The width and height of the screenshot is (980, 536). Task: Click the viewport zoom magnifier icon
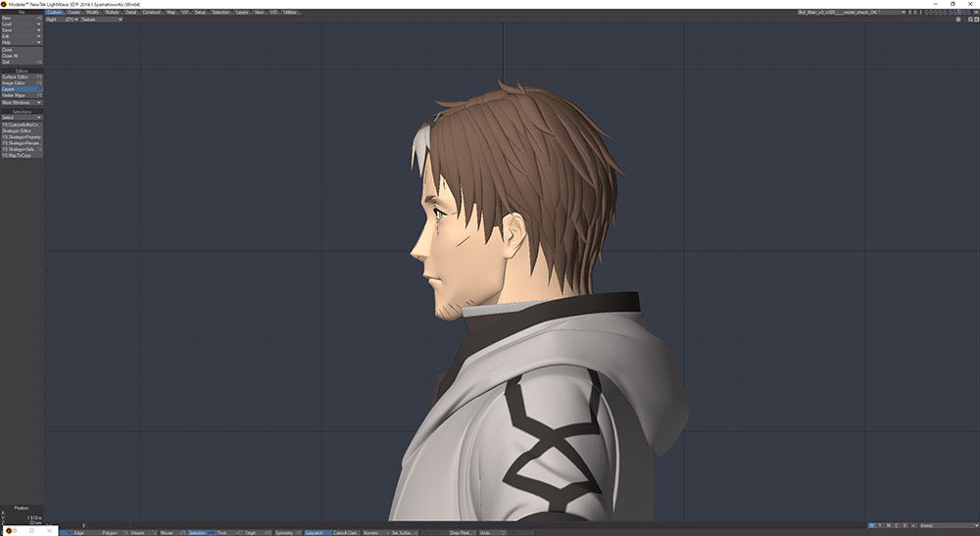click(970, 20)
